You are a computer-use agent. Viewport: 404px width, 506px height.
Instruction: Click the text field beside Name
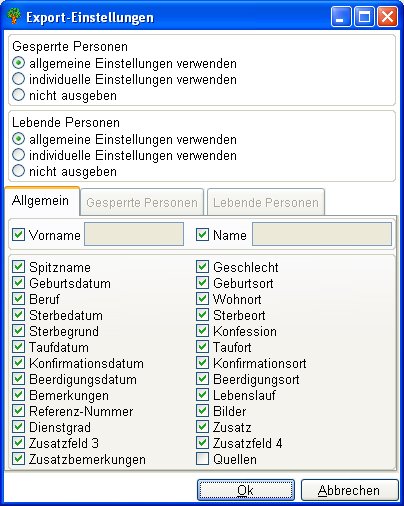click(x=322, y=234)
